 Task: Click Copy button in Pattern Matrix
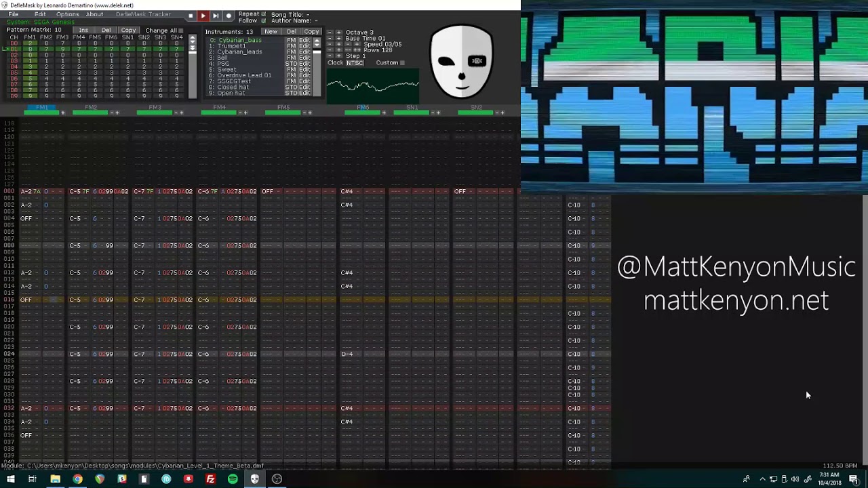coord(128,30)
